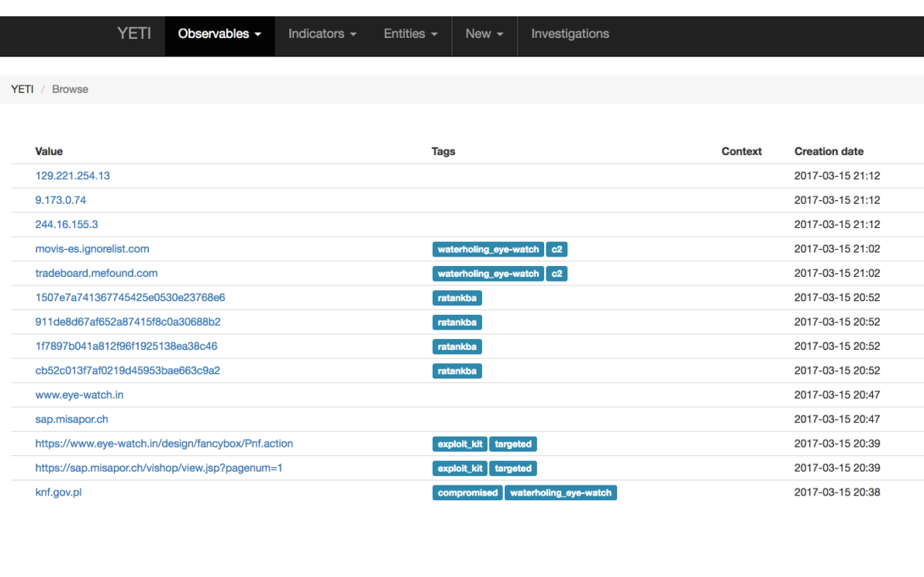
Task: Open the www.eye-watch.in observable
Action: point(79,395)
